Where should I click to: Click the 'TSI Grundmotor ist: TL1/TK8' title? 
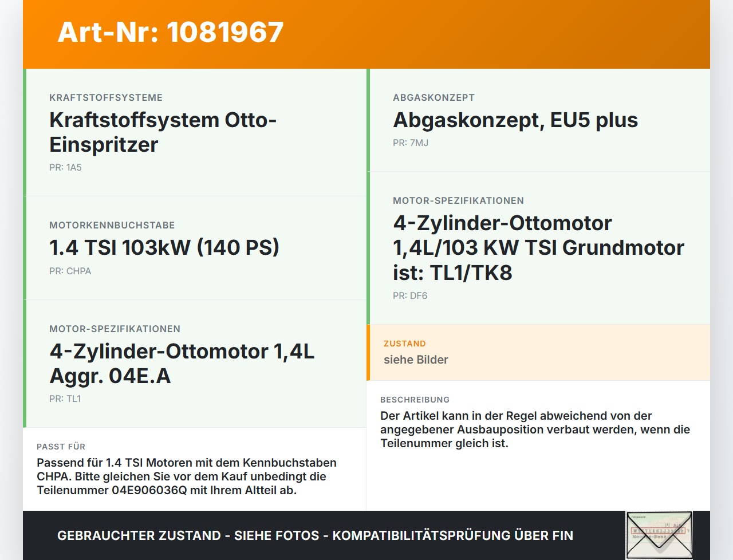click(538, 248)
